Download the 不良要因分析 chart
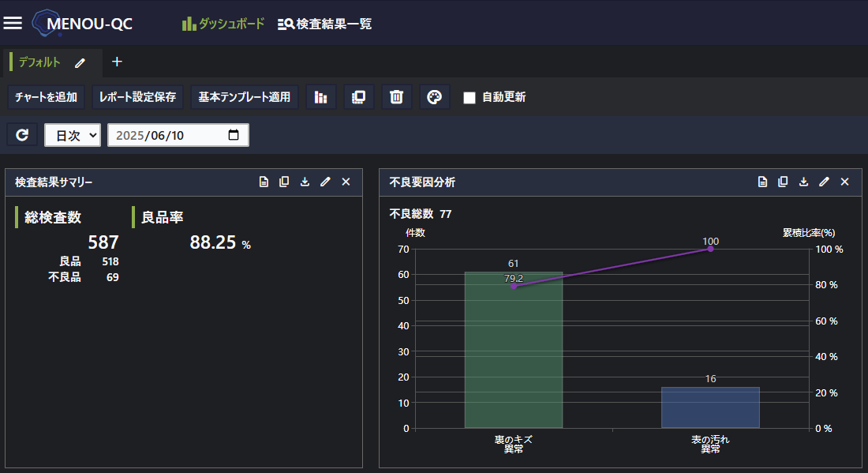 pyautogui.click(x=803, y=182)
